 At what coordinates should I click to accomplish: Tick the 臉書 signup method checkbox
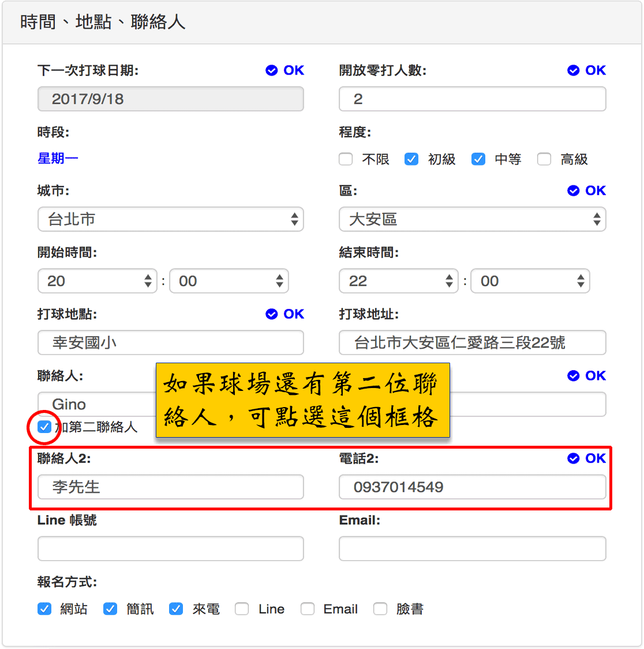[x=380, y=609]
